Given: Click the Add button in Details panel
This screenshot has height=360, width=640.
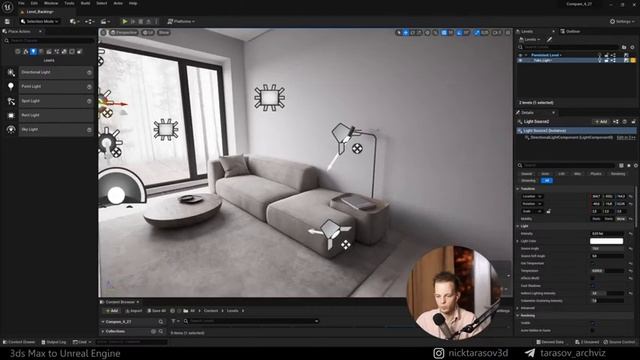Looking at the screenshot, I should pyautogui.click(x=601, y=122).
